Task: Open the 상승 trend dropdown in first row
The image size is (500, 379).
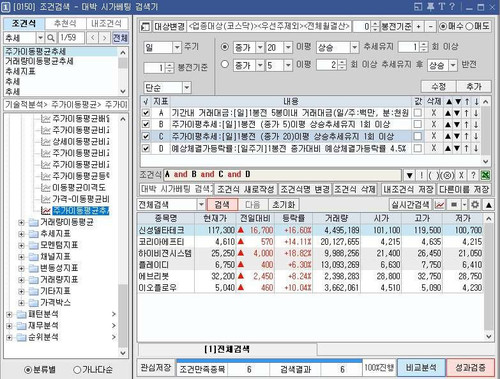Action: (x=354, y=47)
